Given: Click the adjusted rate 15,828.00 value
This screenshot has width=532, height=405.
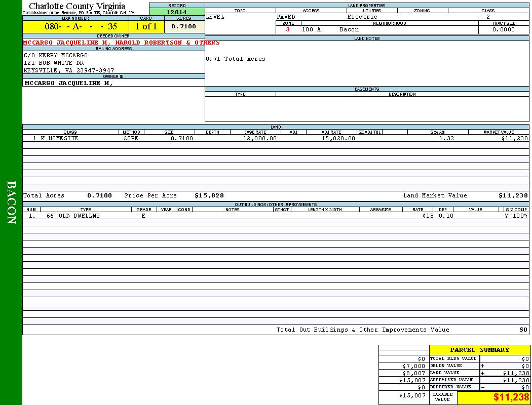Looking at the screenshot, I should [338, 138].
